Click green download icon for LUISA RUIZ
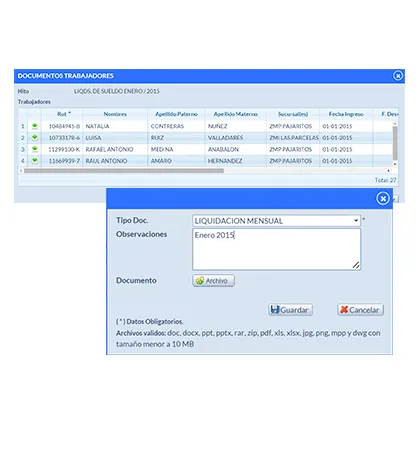 coord(34,137)
